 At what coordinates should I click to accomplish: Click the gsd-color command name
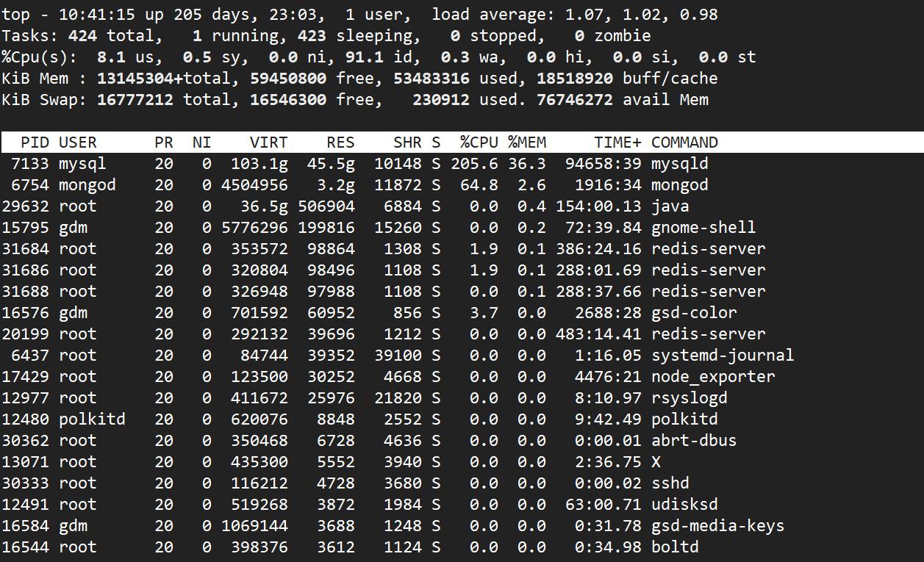pyautogui.click(x=695, y=313)
